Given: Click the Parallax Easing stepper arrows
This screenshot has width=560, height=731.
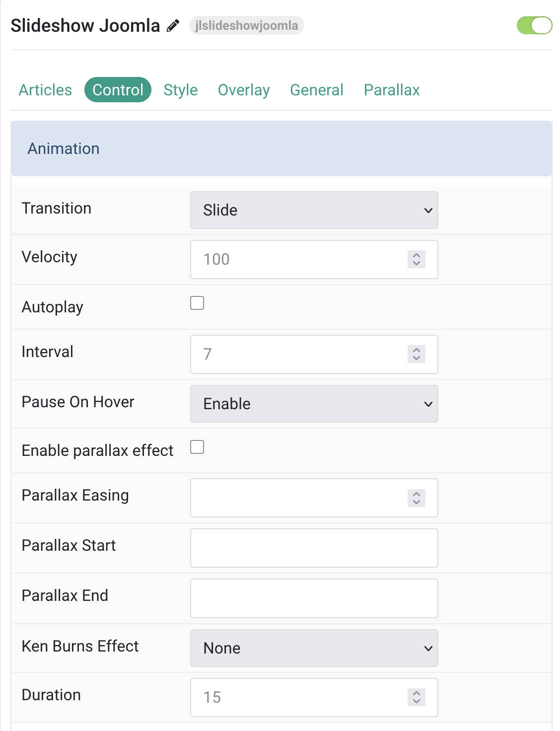Looking at the screenshot, I should click(417, 498).
